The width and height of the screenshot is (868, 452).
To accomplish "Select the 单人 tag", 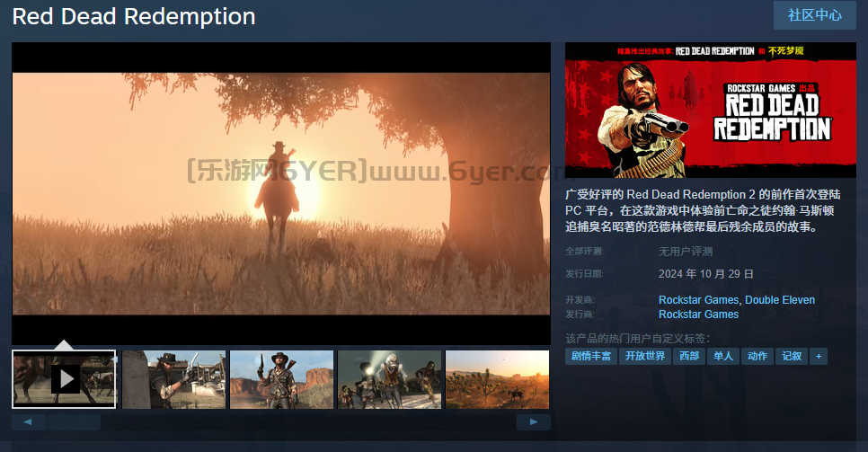I will [723, 356].
